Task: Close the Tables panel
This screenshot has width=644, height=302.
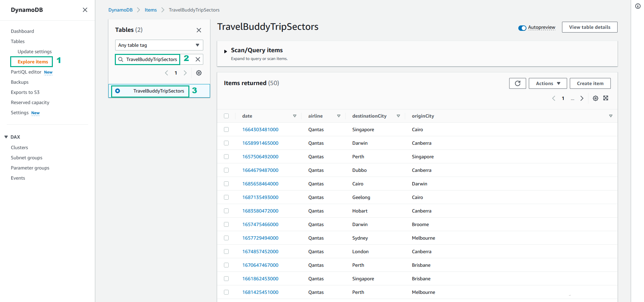Action: [x=199, y=30]
